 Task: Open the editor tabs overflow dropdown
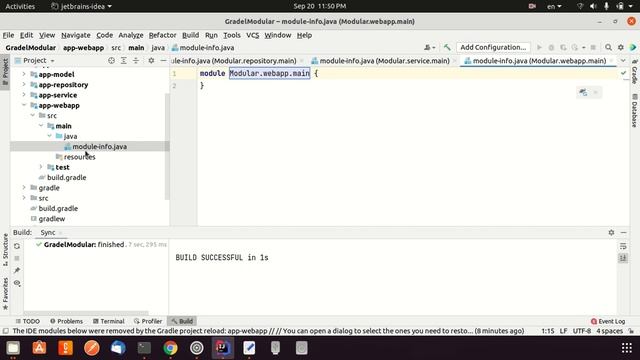[623, 60]
